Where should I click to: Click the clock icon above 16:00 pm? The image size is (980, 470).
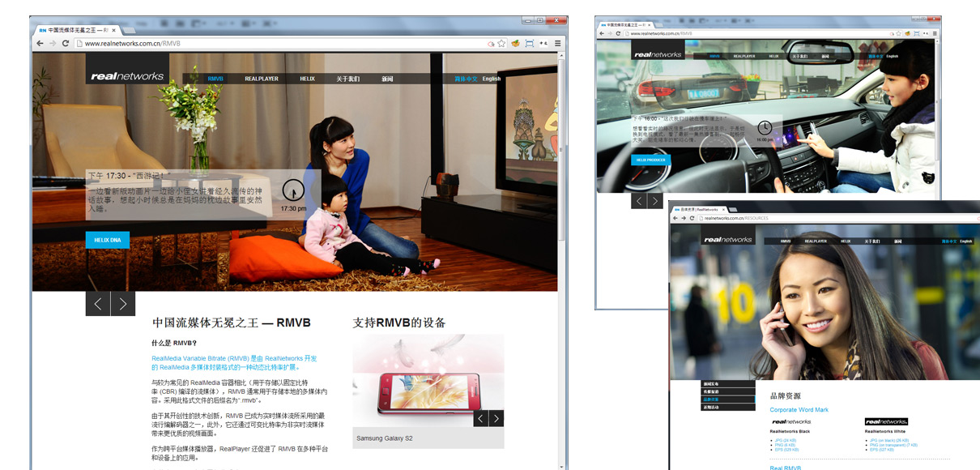(765, 127)
